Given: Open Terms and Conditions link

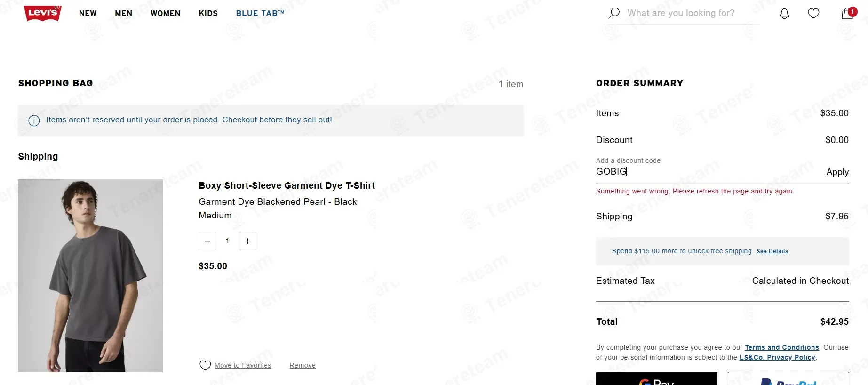Looking at the screenshot, I should coord(782,347).
